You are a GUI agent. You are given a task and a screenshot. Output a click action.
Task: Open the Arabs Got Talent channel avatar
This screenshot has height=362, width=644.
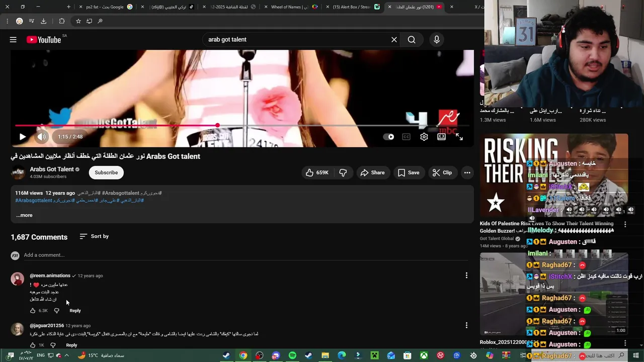point(18,172)
